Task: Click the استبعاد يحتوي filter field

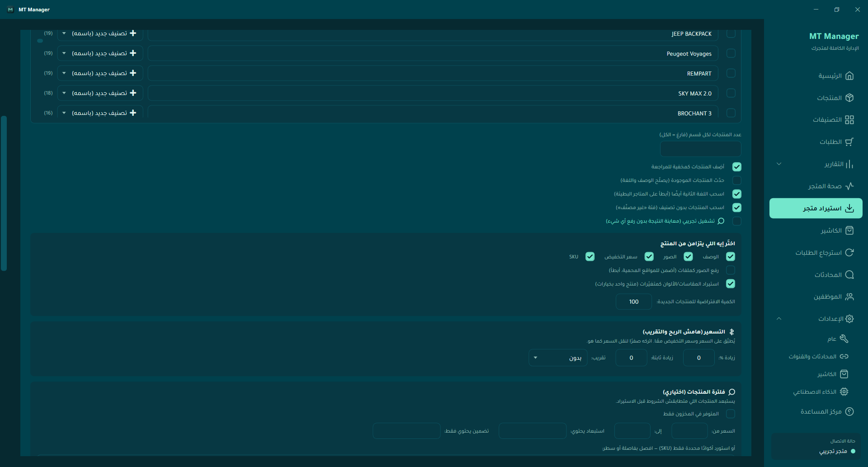Action: (532, 431)
